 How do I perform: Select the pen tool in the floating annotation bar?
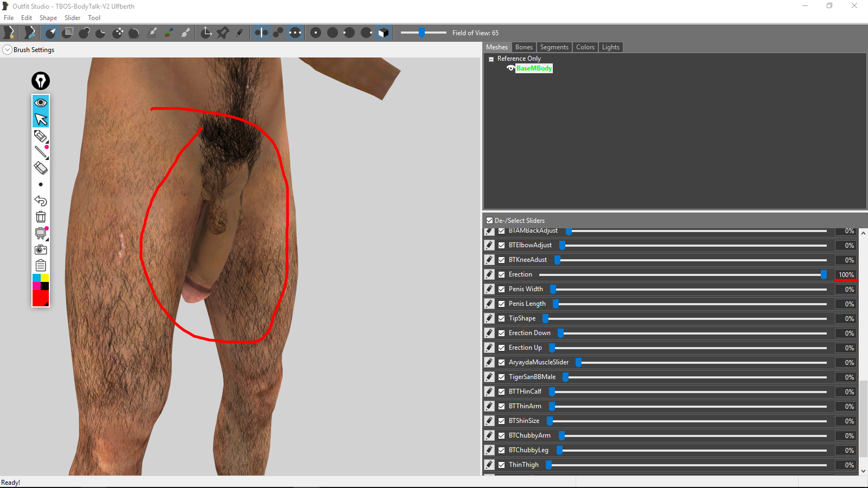[41, 136]
